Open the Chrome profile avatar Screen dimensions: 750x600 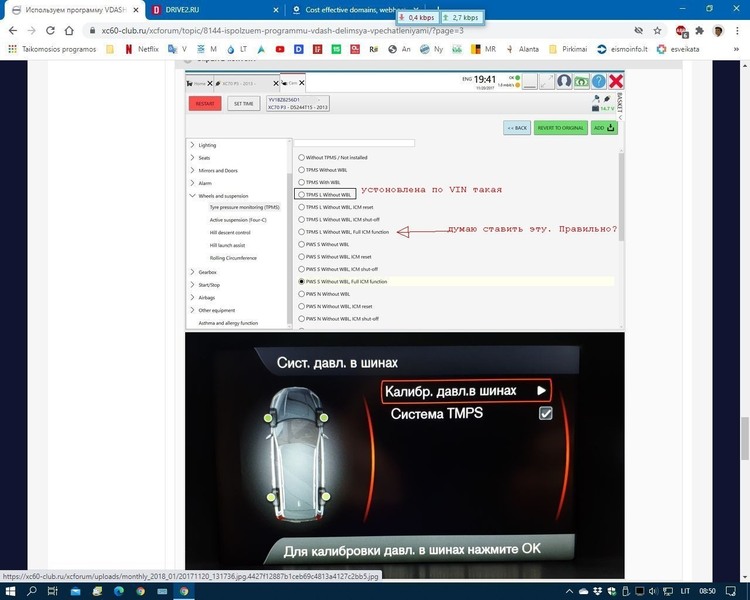pos(717,31)
